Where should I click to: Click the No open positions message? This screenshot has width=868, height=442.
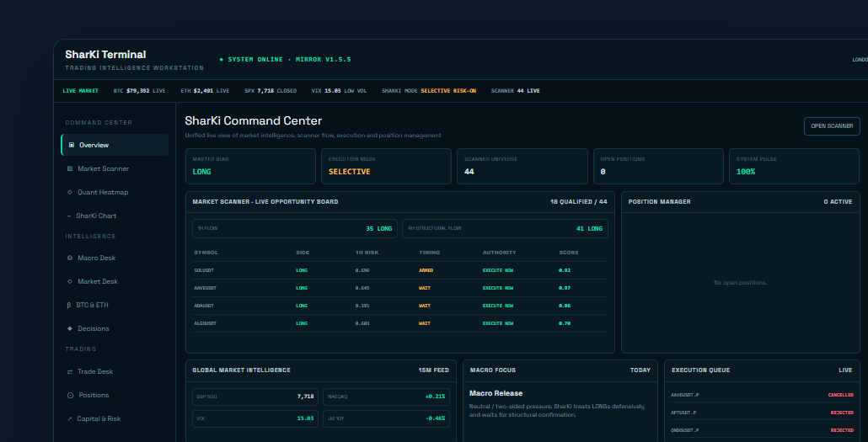[x=741, y=283]
